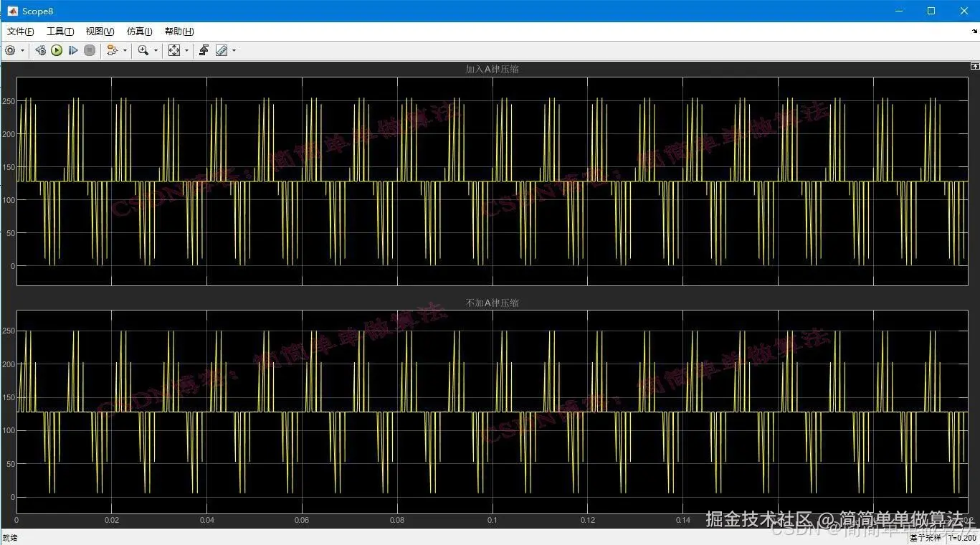Open the 视图(V) menu
This screenshot has width=980, height=545.
[100, 32]
